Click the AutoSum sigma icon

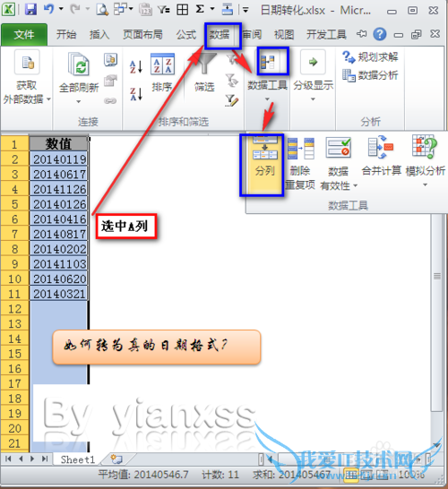coord(200,9)
